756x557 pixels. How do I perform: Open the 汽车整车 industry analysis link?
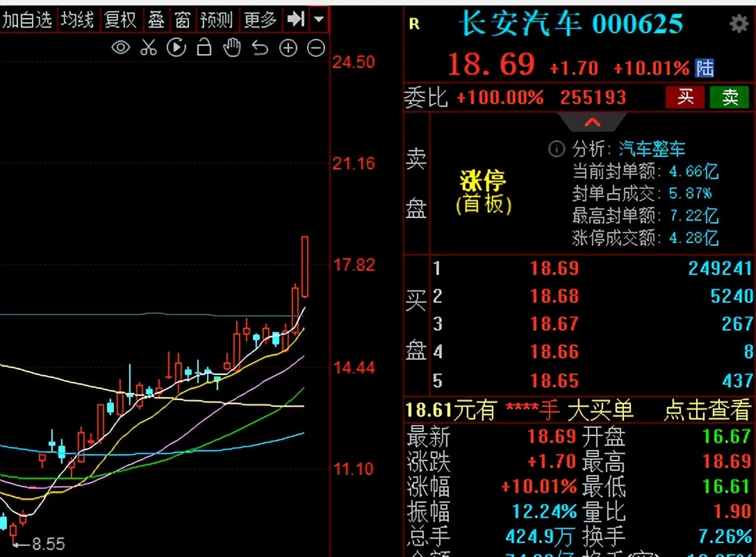tap(651, 149)
